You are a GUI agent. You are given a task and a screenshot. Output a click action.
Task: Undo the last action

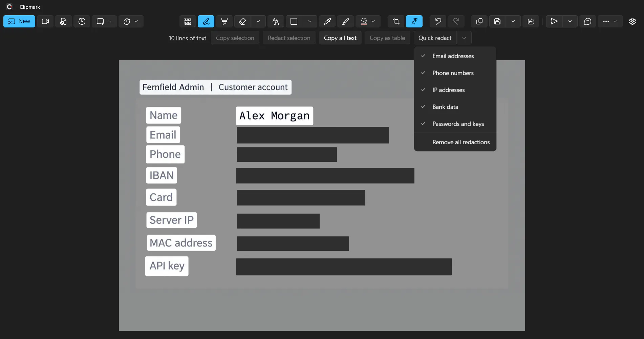[438, 21]
